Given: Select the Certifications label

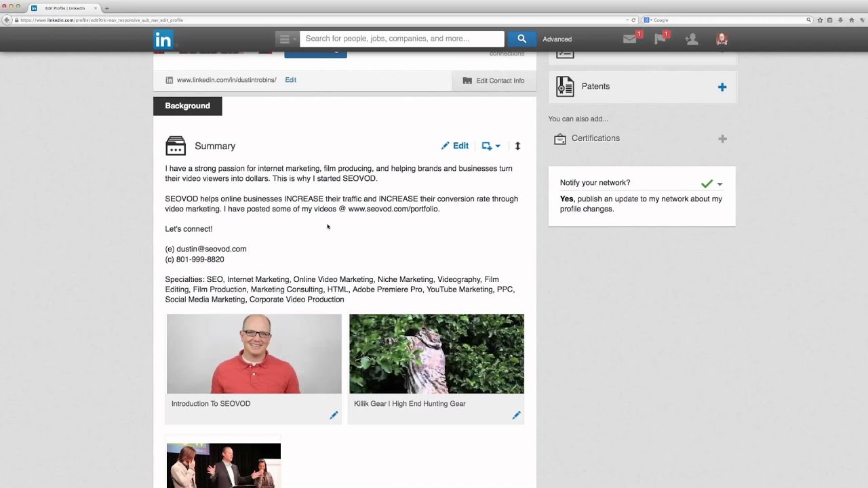Looking at the screenshot, I should pyautogui.click(x=595, y=138).
